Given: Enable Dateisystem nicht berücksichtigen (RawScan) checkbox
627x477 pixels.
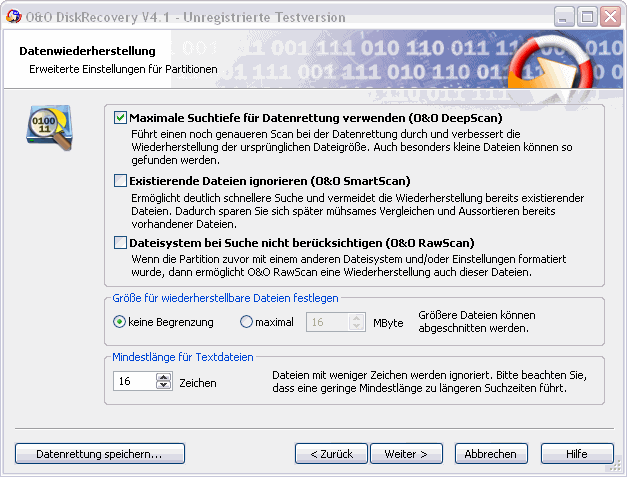Looking at the screenshot, I should tap(120, 243).
